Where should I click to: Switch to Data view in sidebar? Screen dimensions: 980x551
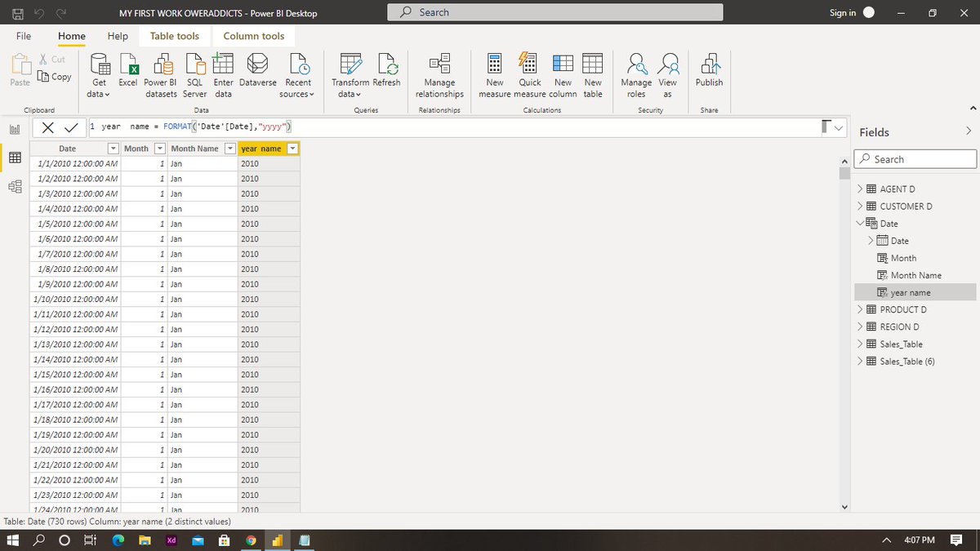click(x=15, y=158)
